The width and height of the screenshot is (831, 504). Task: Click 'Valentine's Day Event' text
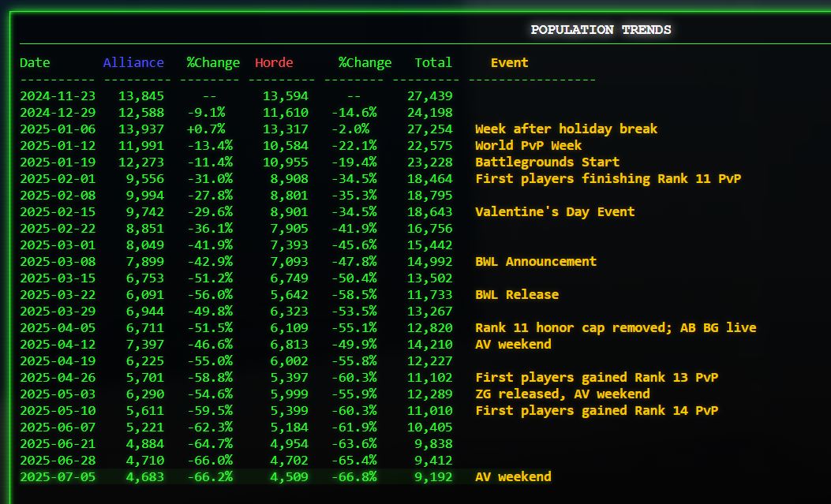coord(555,211)
